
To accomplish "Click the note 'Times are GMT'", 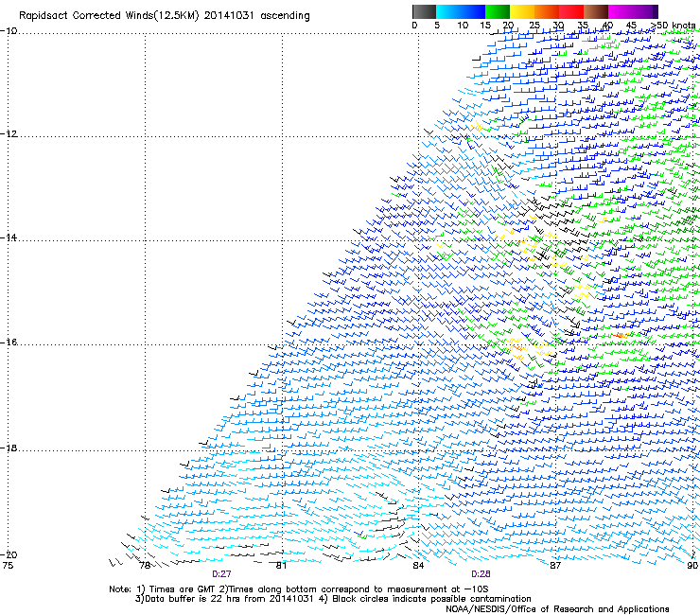I will (183, 589).
